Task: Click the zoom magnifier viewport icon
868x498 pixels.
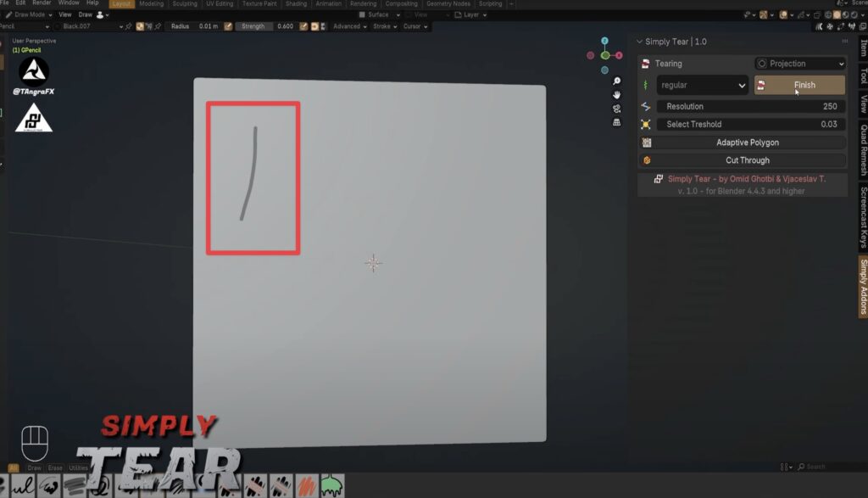Action: 617,81
